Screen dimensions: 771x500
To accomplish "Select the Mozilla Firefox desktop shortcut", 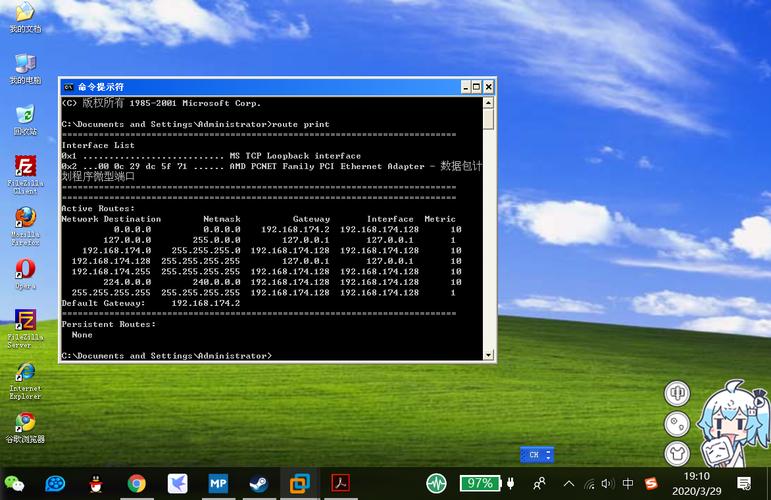I will (25, 226).
